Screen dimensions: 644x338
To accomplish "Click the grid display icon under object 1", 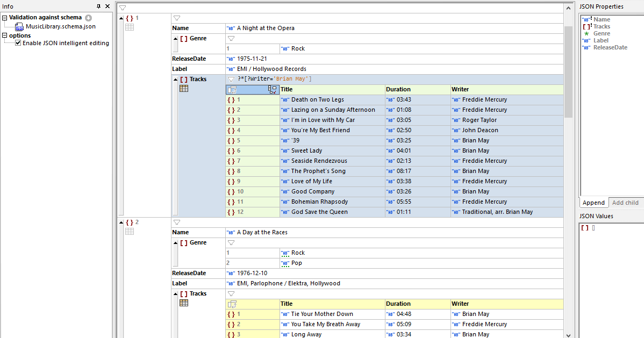I will click(130, 27).
